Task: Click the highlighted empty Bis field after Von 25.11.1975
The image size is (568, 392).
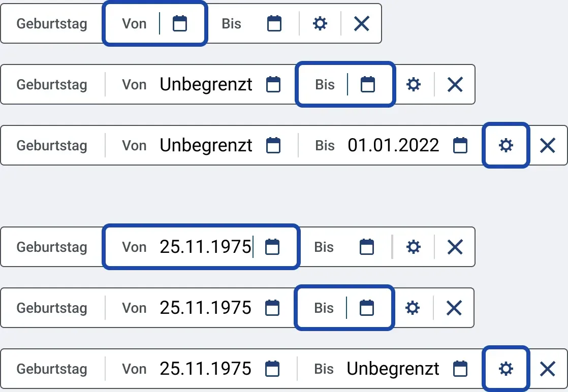Action: click(x=344, y=308)
